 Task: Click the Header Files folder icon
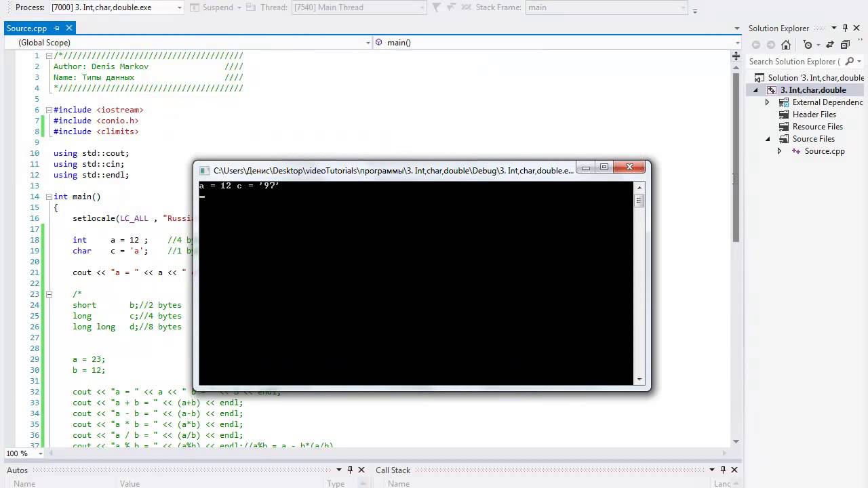pos(783,115)
